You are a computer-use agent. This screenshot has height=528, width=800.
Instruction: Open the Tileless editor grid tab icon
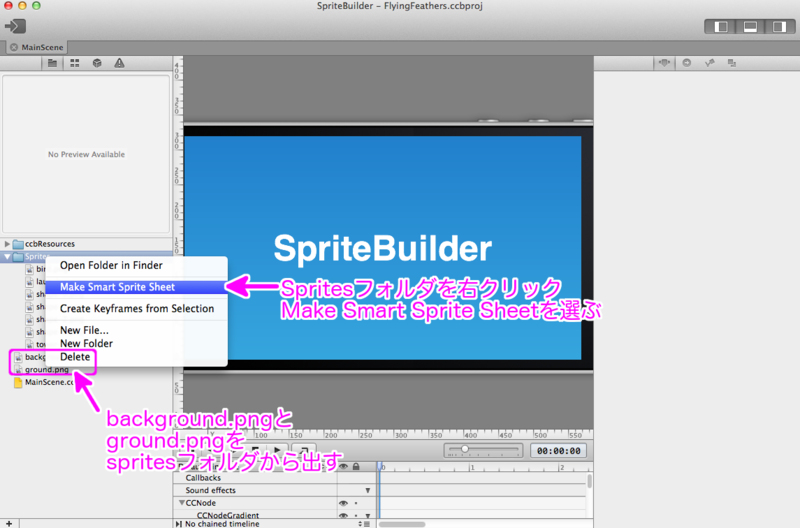(x=74, y=63)
